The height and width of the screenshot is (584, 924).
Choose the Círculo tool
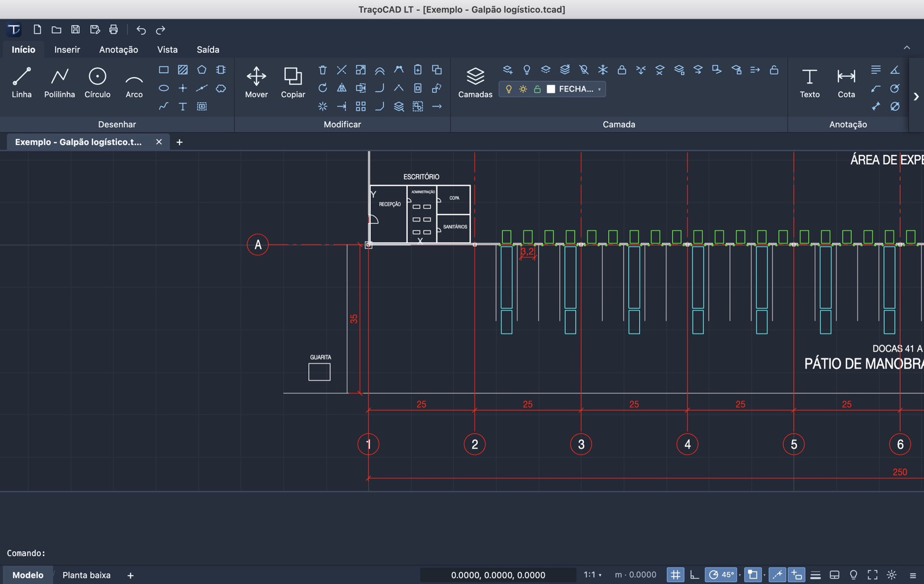tap(97, 83)
